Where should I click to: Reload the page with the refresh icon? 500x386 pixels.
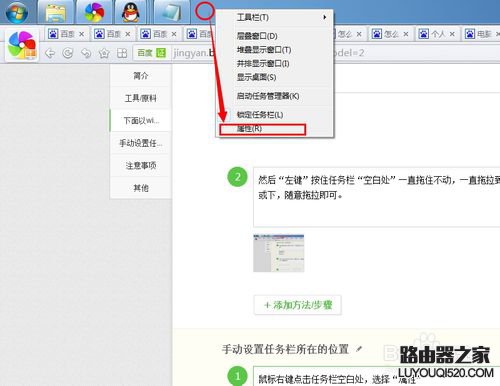[x=68, y=53]
